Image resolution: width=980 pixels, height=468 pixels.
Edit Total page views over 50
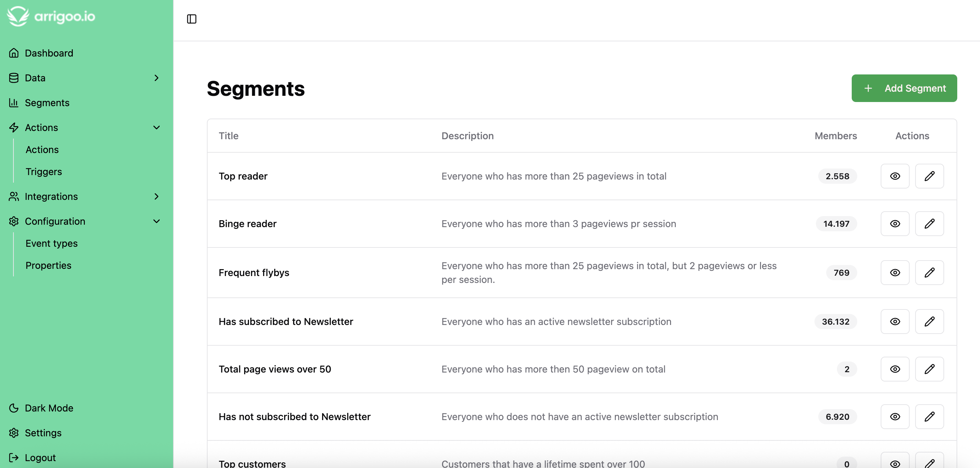point(929,369)
